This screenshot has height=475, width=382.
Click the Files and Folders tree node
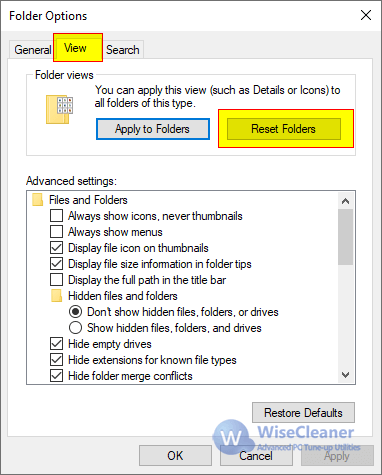88,200
